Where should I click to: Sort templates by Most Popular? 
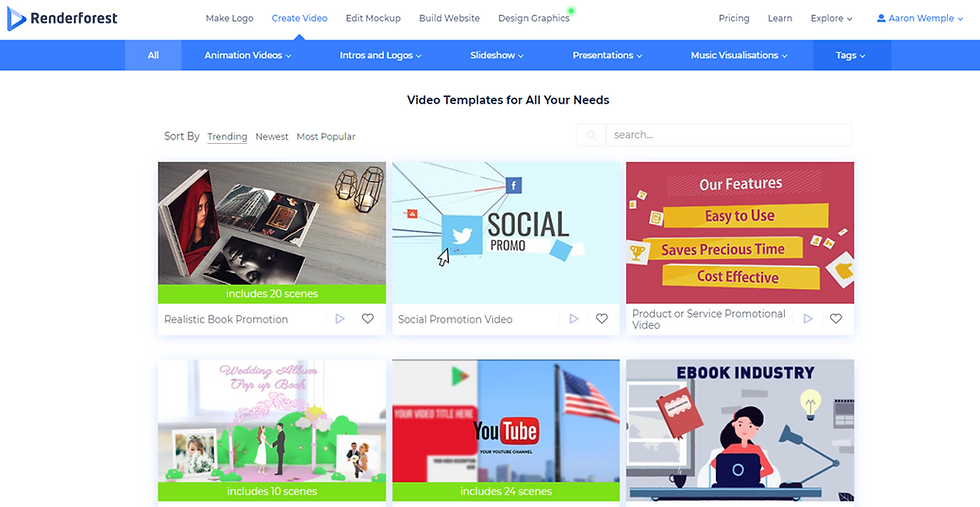pyautogui.click(x=326, y=136)
